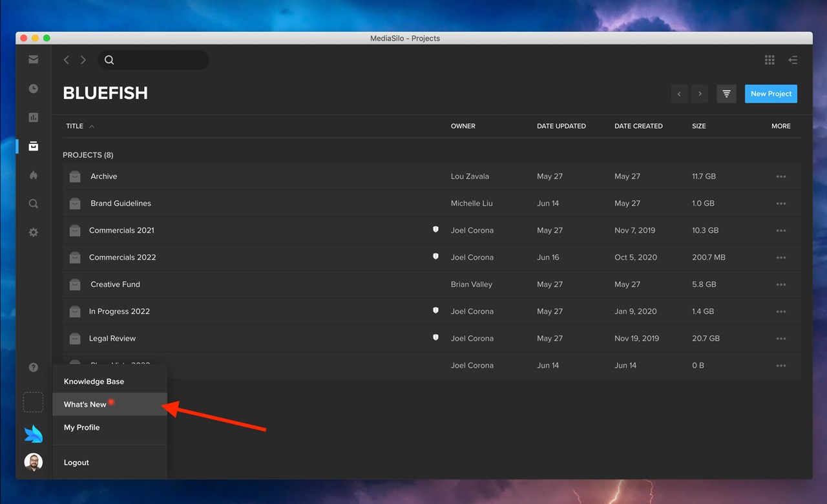
Task: Open more options for Commercials 2022
Action: click(x=781, y=258)
